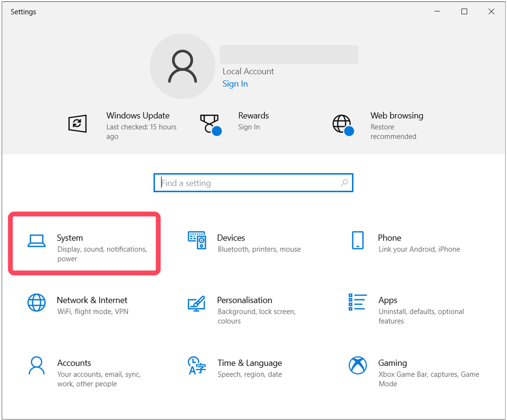This screenshot has height=420, width=507.
Task: Open the Devices keyboard and speaker icon
Action: 197,240
